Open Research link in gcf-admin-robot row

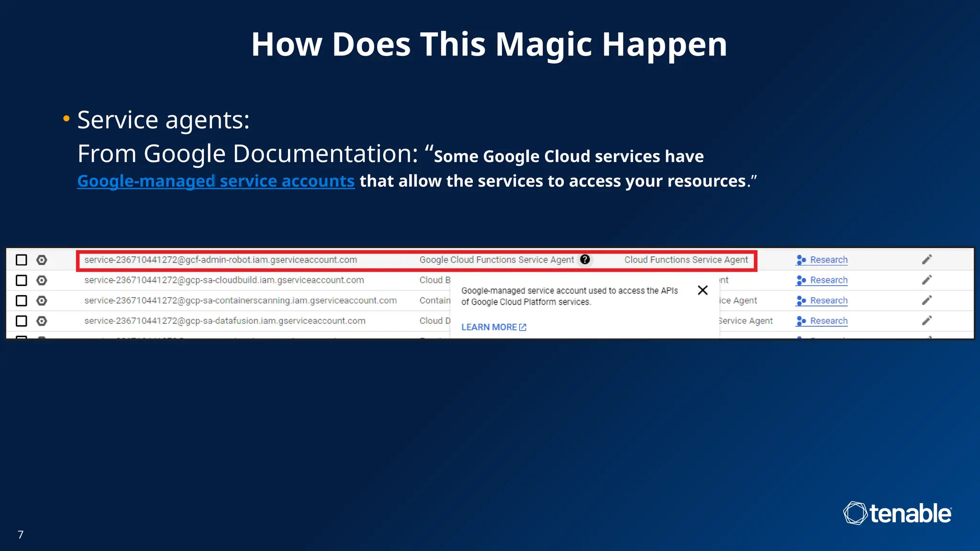[822, 260]
